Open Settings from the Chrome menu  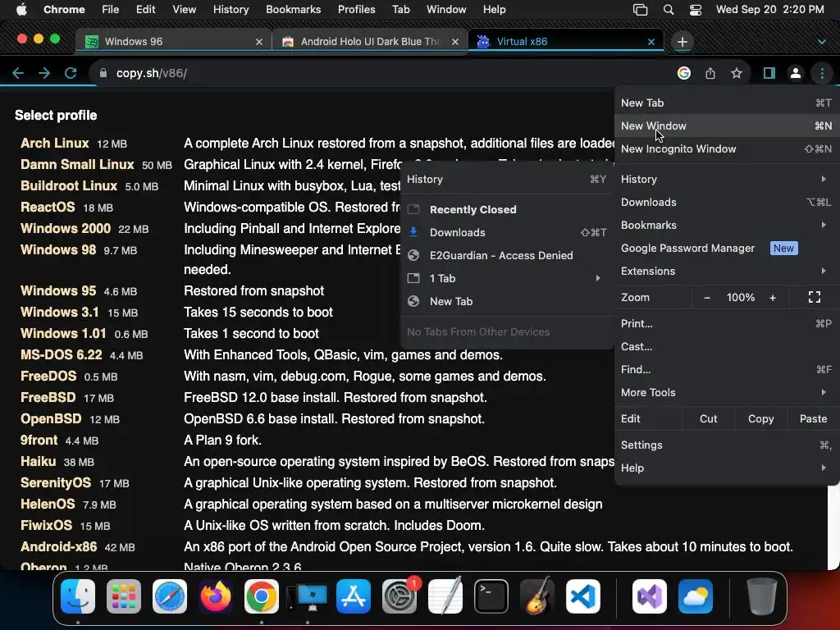[x=727, y=445]
